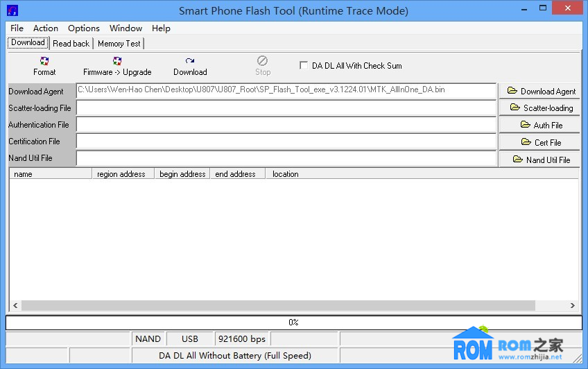Enable DA DL All With Check Sum

point(304,66)
